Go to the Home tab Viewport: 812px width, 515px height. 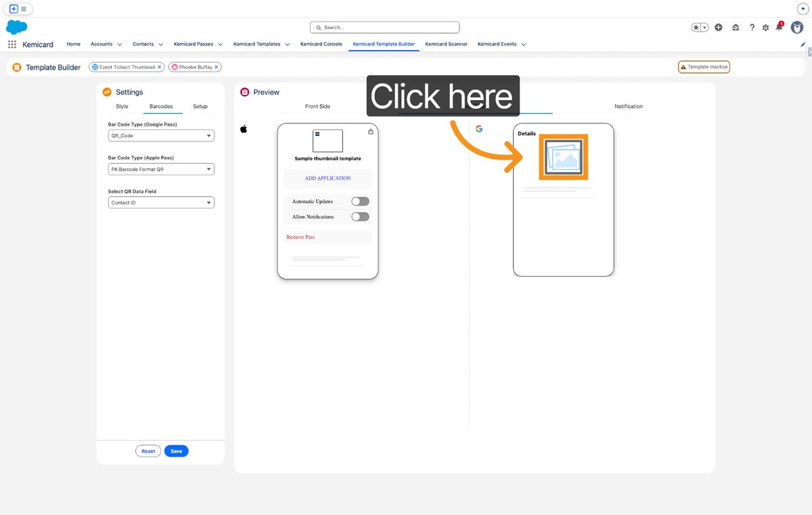73,44
